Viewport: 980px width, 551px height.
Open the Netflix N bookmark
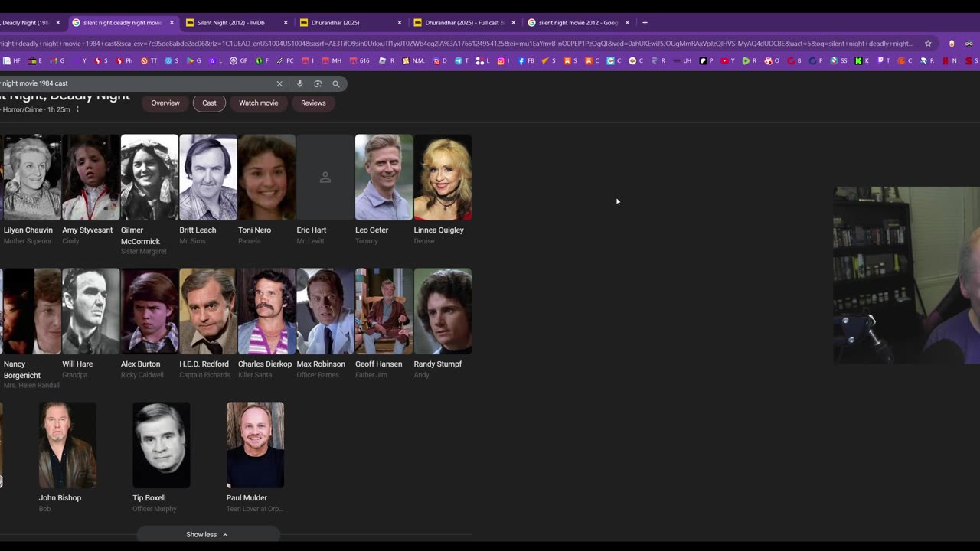pos(950,60)
